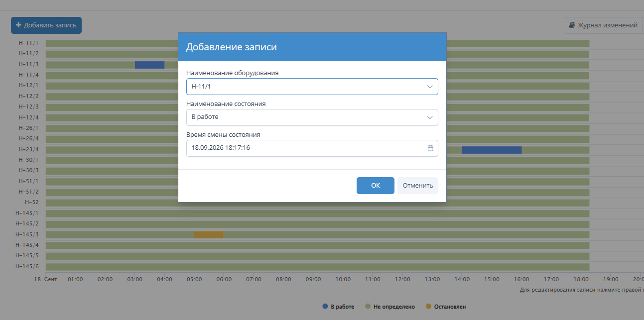
Task: Click the blue В работе legend dot
Action: [325, 307]
